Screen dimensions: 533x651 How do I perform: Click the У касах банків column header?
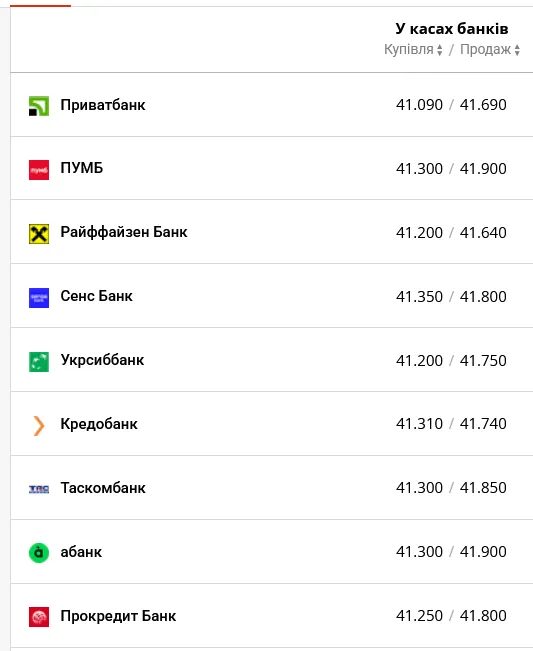452,29
